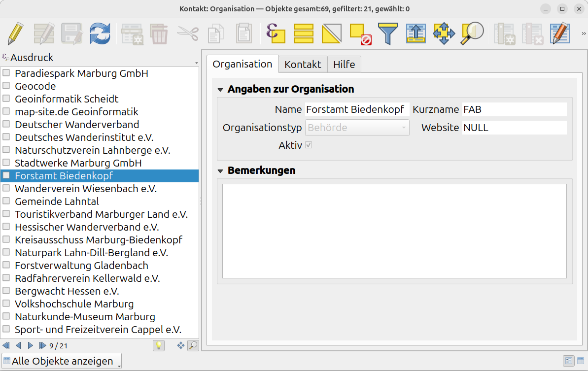The width and height of the screenshot is (588, 371).
Task: Select map-site.de Geoinformatik entry
Action: tap(100, 112)
